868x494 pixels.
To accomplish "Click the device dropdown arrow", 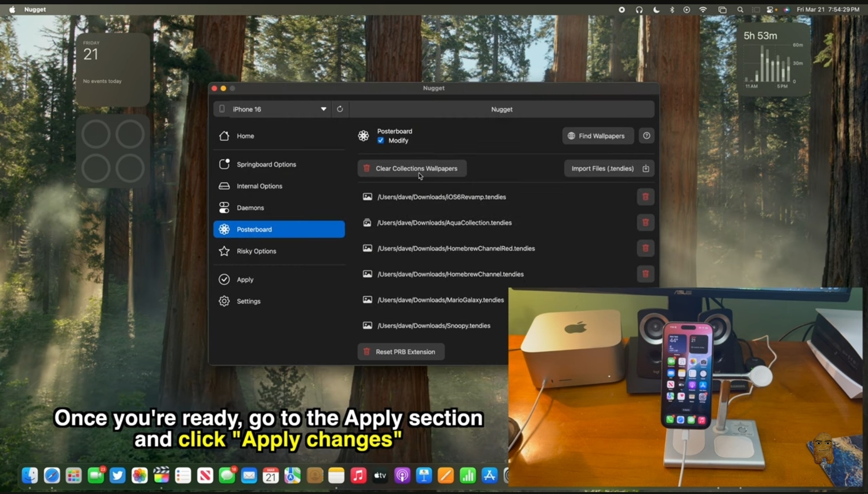I will click(324, 109).
